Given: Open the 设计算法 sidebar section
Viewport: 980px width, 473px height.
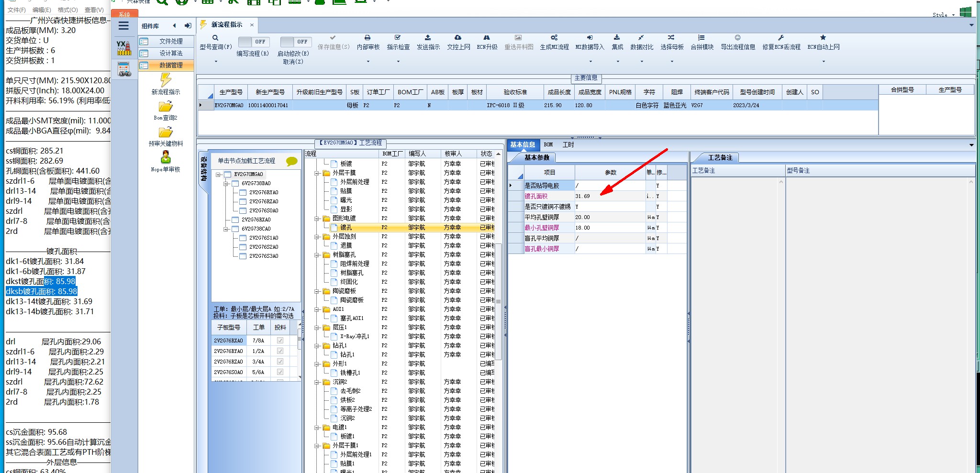Looking at the screenshot, I should tap(167, 54).
